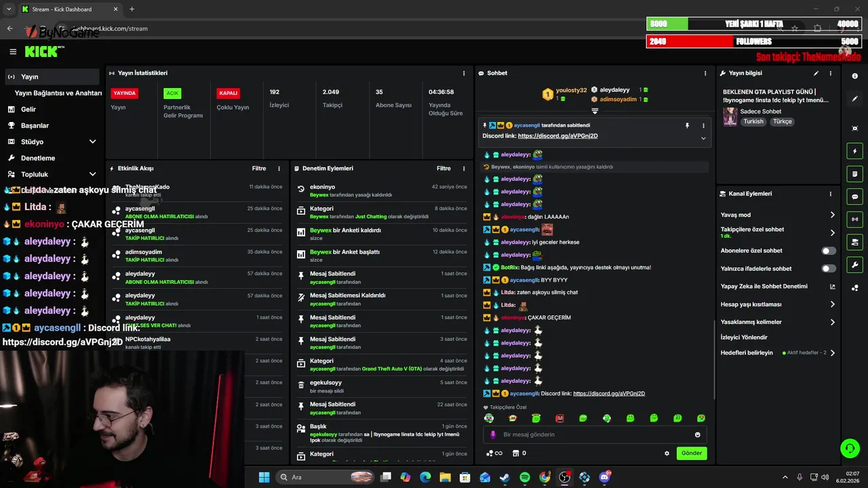Toggle Yalnızca ifadelerle sohbet
The height and width of the screenshot is (488, 868).
(x=829, y=268)
